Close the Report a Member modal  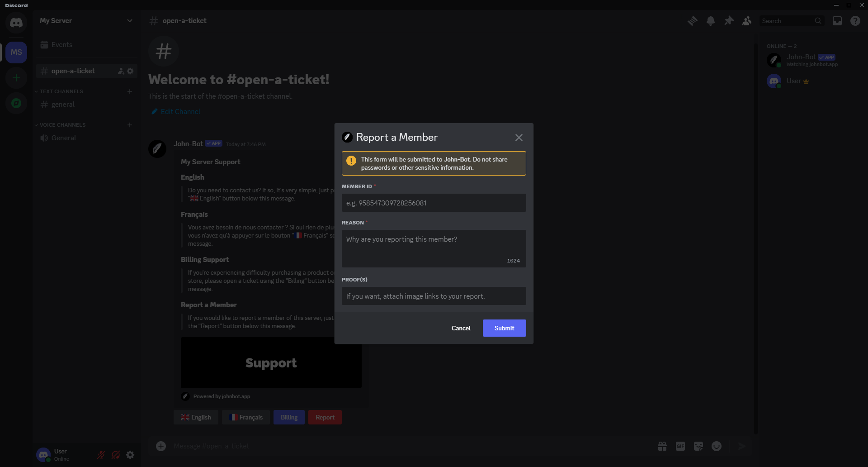(x=519, y=138)
